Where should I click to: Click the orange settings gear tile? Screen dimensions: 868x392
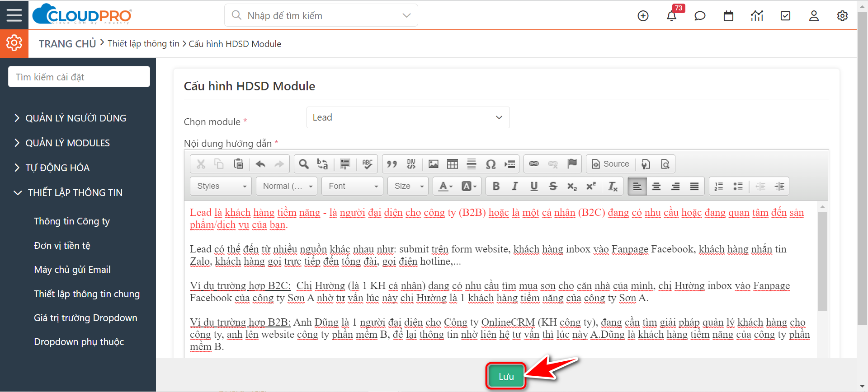14,43
